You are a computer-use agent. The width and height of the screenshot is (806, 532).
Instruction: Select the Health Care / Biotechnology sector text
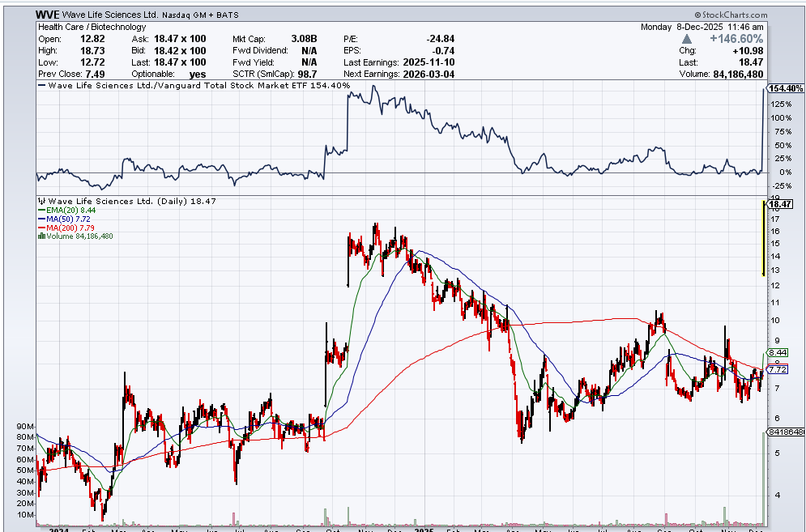tap(92, 27)
